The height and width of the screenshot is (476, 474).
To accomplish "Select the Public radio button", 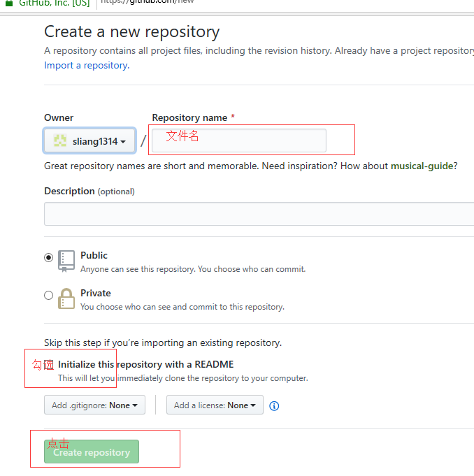I will [x=48, y=257].
